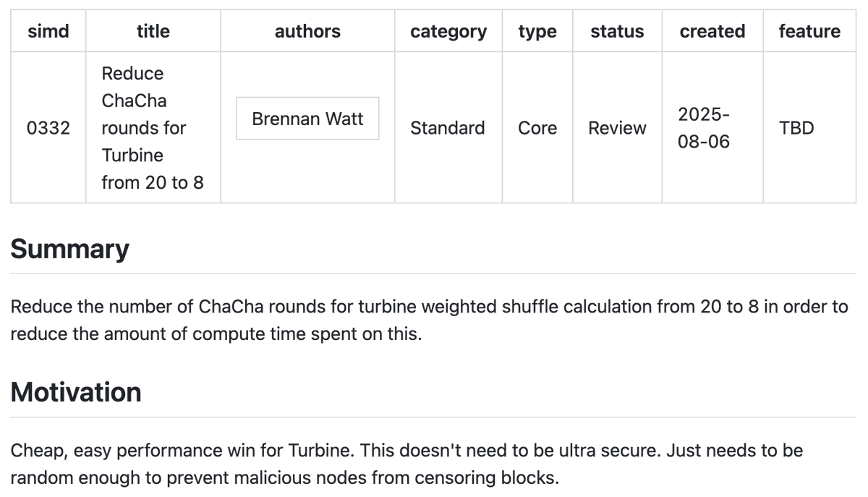Click the Summary section heading
The width and height of the screenshot is (868, 497).
(x=69, y=249)
